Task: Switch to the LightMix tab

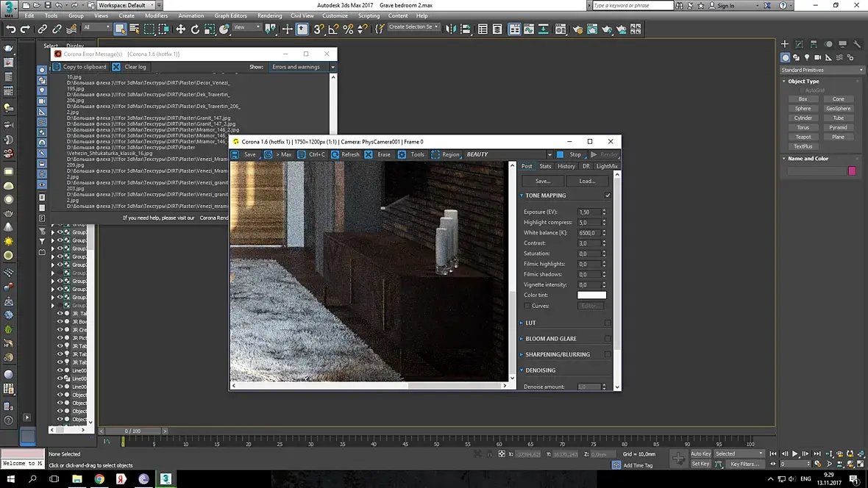Action: click(607, 166)
